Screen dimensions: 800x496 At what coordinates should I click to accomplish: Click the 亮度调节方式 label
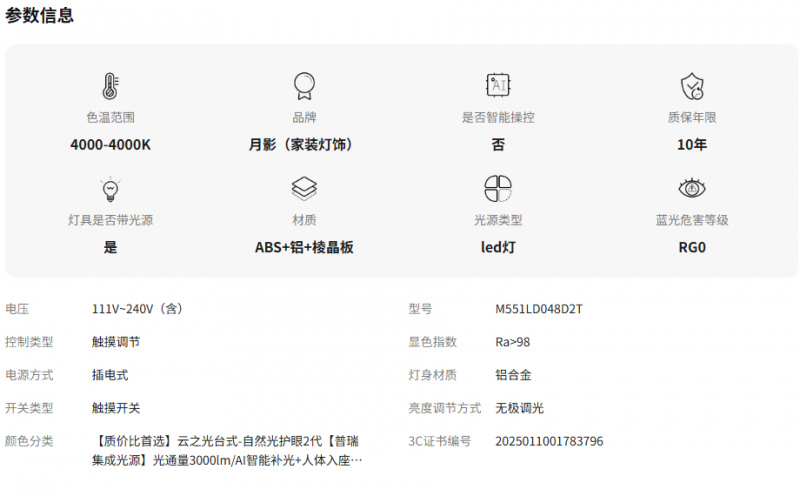444,408
